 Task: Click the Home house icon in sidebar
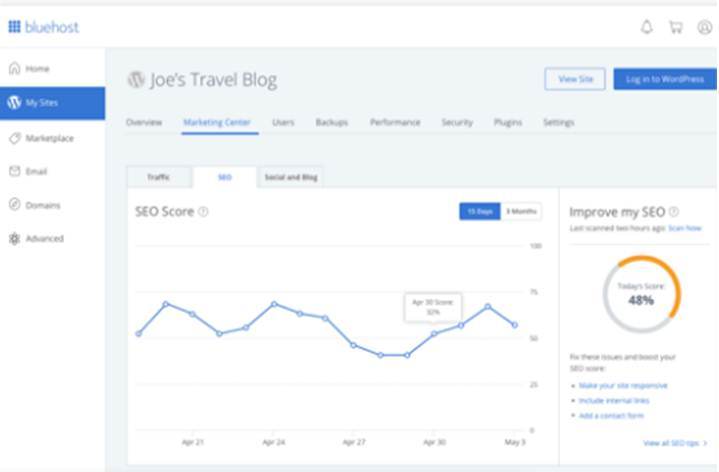click(x=15, y=68)
